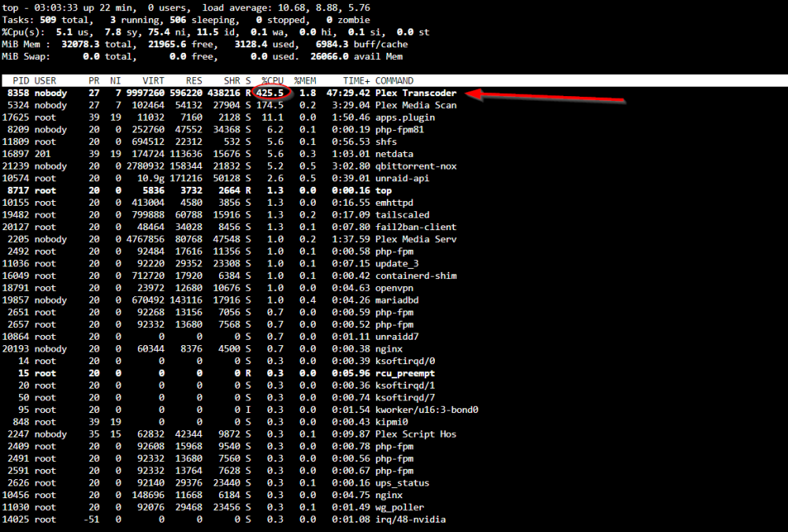Viewport: 788px width, 532px height.
Task: Click the COMMAND column header
Action: click(x=394, y=81)
